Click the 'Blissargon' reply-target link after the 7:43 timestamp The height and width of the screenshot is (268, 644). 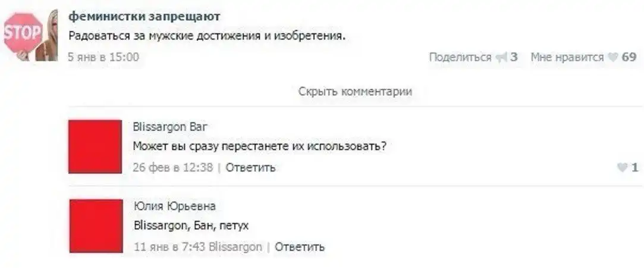235,247
